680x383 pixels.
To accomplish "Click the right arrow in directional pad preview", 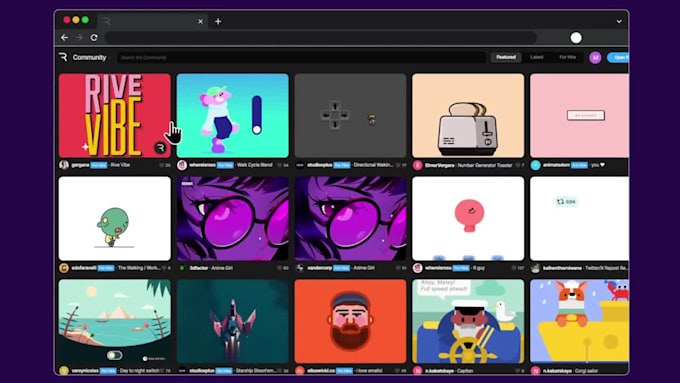I will pos(344,115).
